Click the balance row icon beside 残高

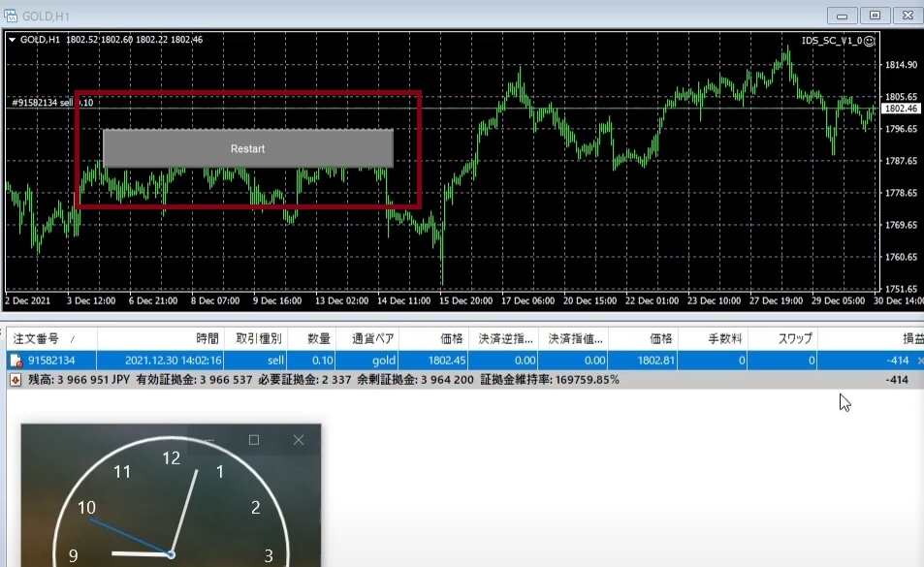[x=16, y=380]
